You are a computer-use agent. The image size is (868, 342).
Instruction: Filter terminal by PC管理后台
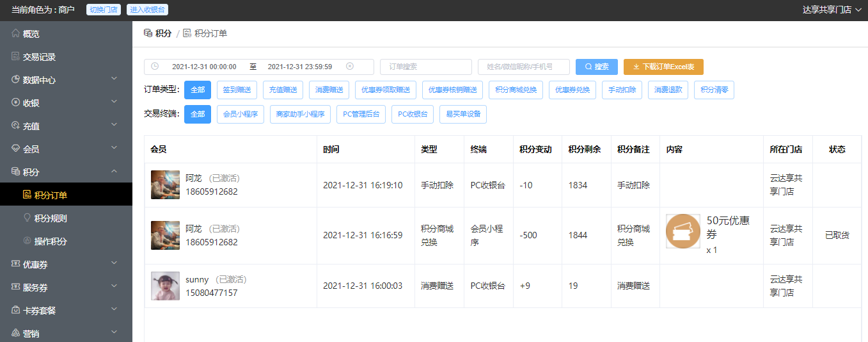tap(361, 114)
